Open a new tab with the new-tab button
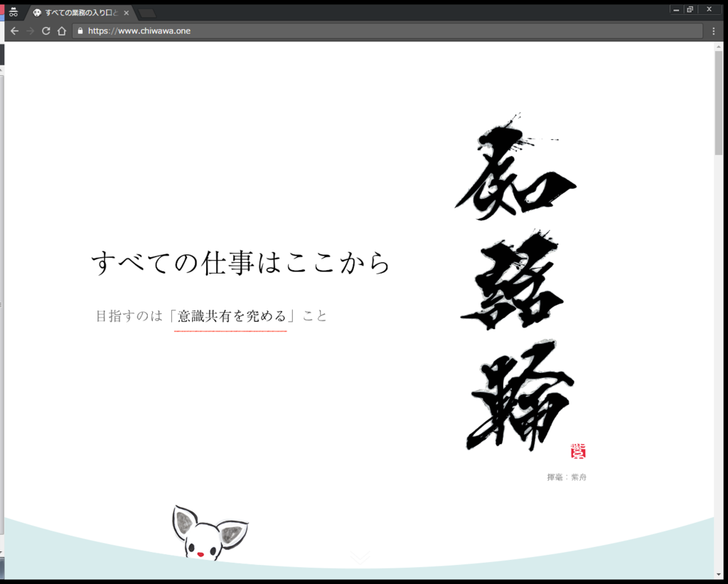Viewport: 728px width, 584px height. (x=147, y=13)
